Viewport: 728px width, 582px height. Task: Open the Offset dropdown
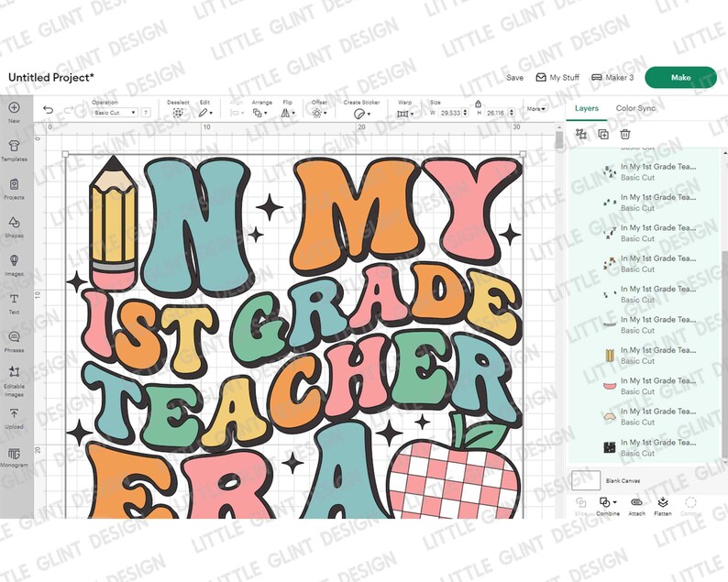(319, 113)
